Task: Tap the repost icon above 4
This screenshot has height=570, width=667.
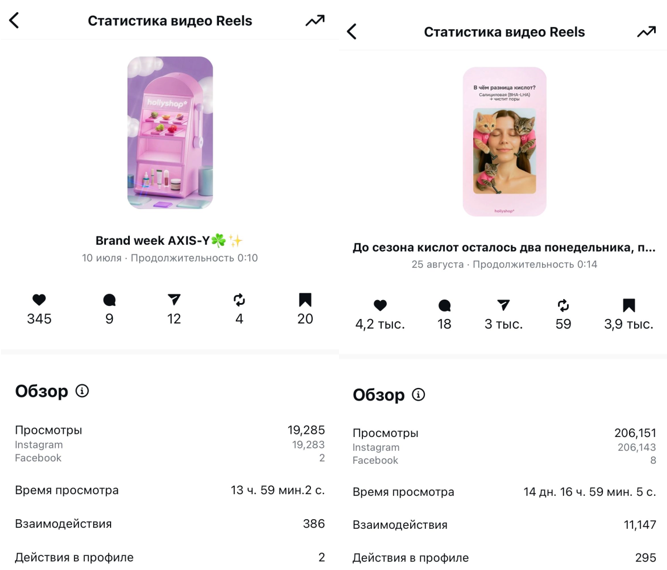Action: 239,299
